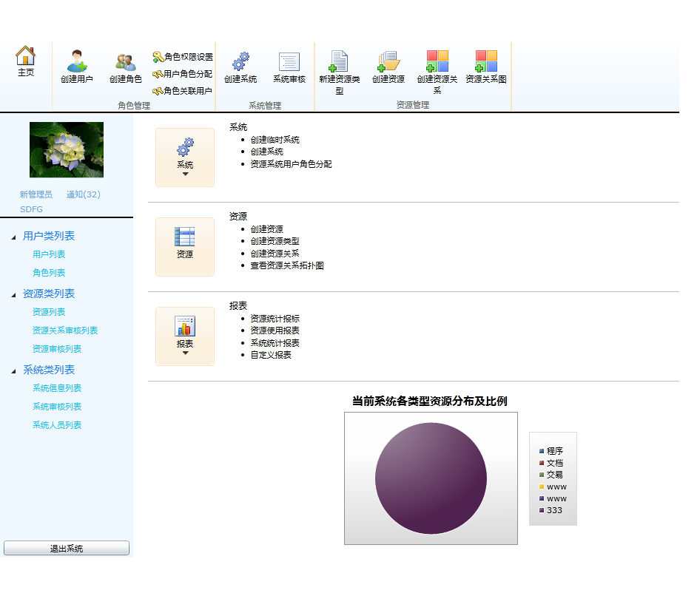The height and width of the screenshot is (593, 700).
Task: Open the dropdown arrow under the 系统 tile
Action: 185,174
